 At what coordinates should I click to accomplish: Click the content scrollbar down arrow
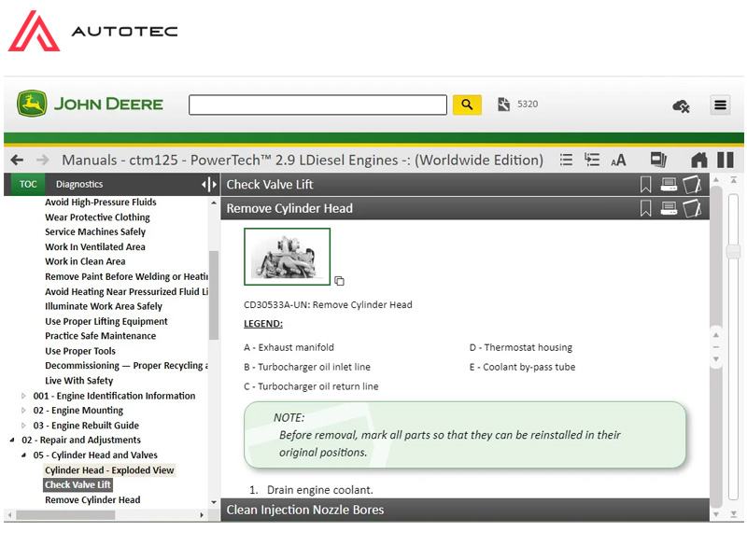pos(715,514)
